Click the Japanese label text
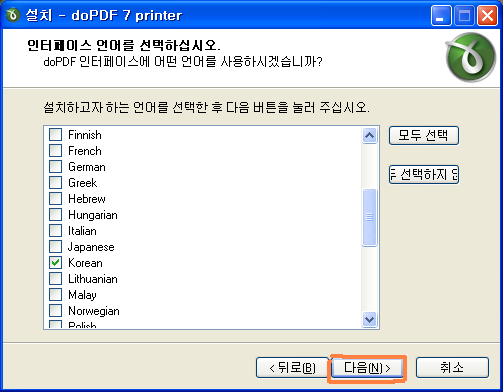The height and width of the screenshot is (392, 503). coord(91,247)
